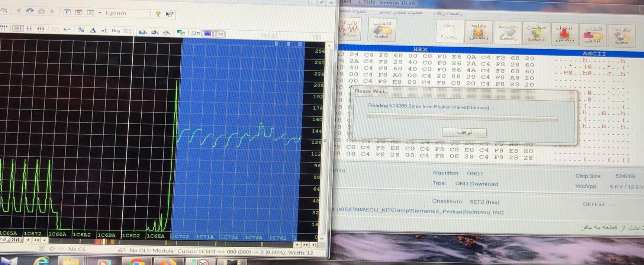Open the yellow question mark help icon
This screenshot has height=265, width=644.
pos(158,14)
